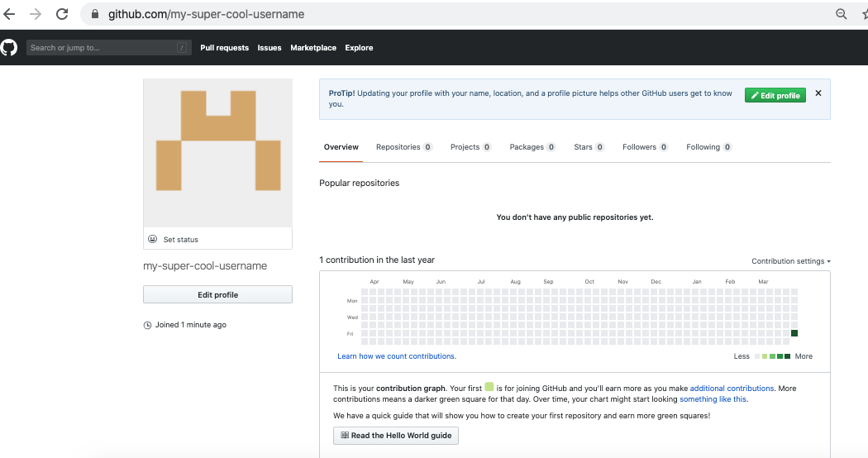Screen dimensions: 868x458
Task: Switch to the Packages tab
Action: click(532, 147)
